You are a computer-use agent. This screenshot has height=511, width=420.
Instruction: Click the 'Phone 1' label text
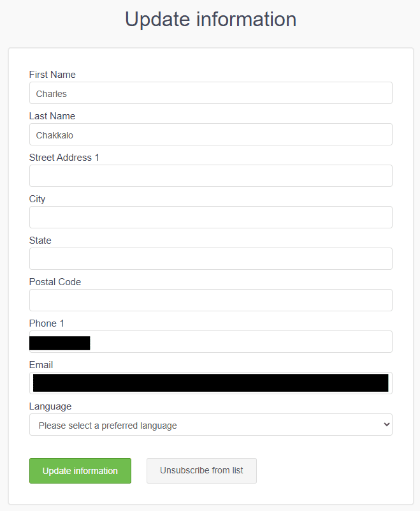pos(47,323)
